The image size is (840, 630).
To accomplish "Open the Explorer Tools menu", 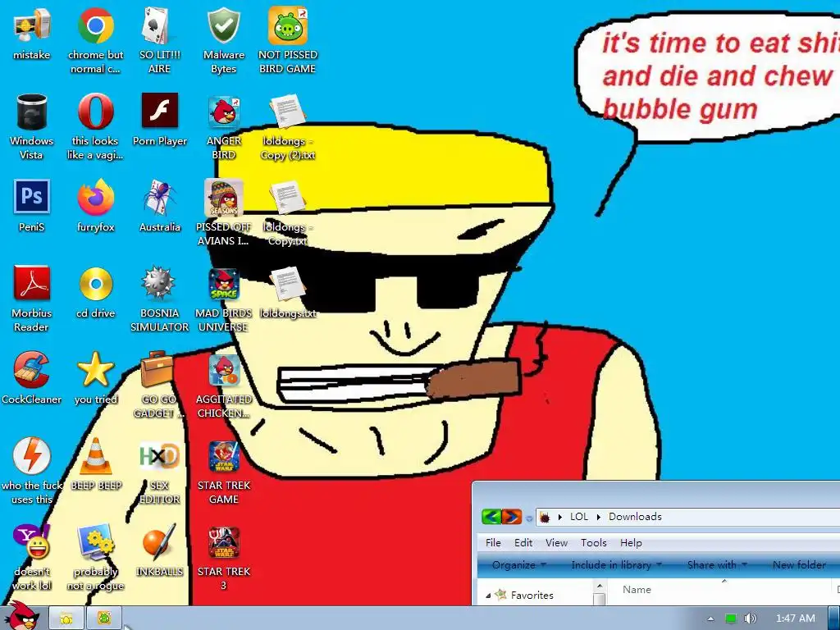I will [x=594, y=543].
